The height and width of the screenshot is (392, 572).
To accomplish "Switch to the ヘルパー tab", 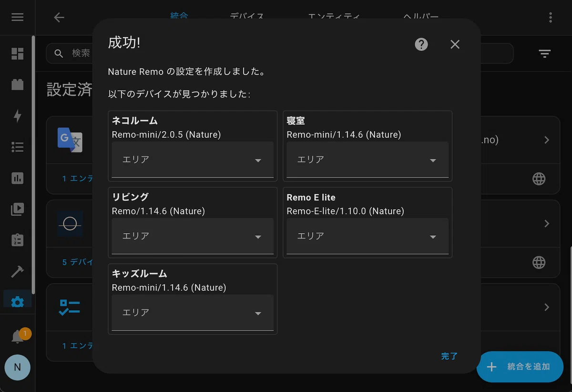I will 420,16.
